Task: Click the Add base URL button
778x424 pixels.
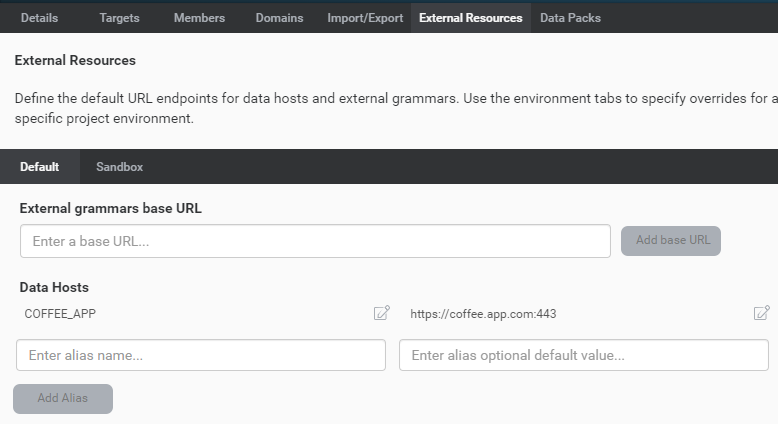Action: pos(671,240)
